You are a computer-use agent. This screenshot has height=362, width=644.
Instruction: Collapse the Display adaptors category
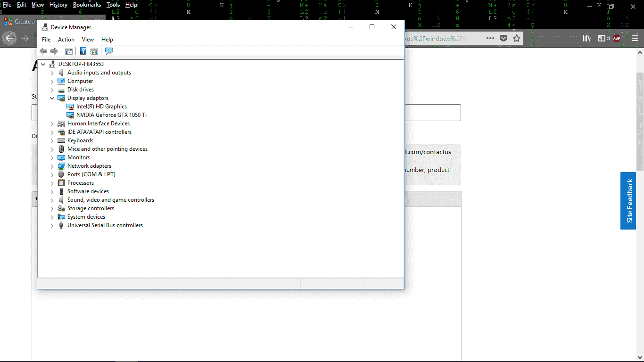(52, 98)
